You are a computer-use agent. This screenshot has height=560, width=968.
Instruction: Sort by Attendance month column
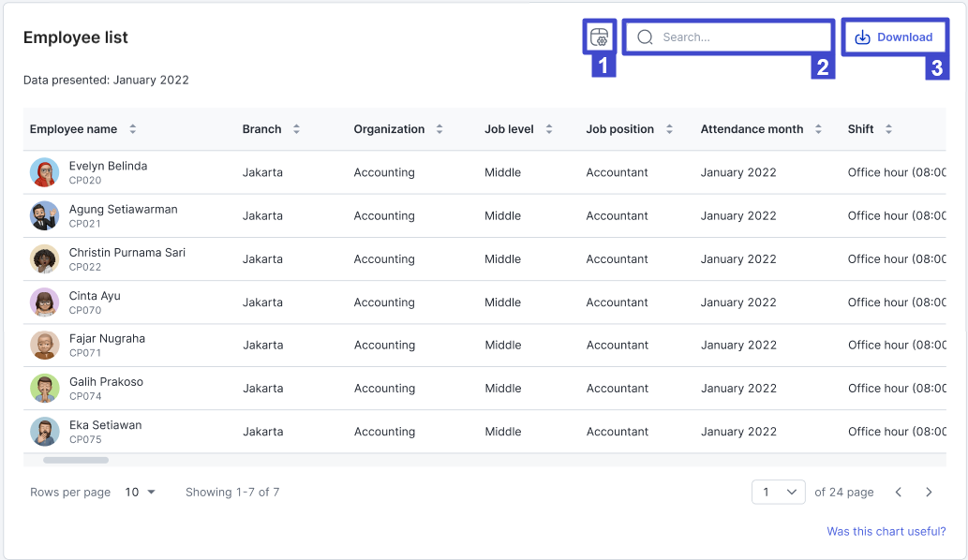[x=818, y=129]
